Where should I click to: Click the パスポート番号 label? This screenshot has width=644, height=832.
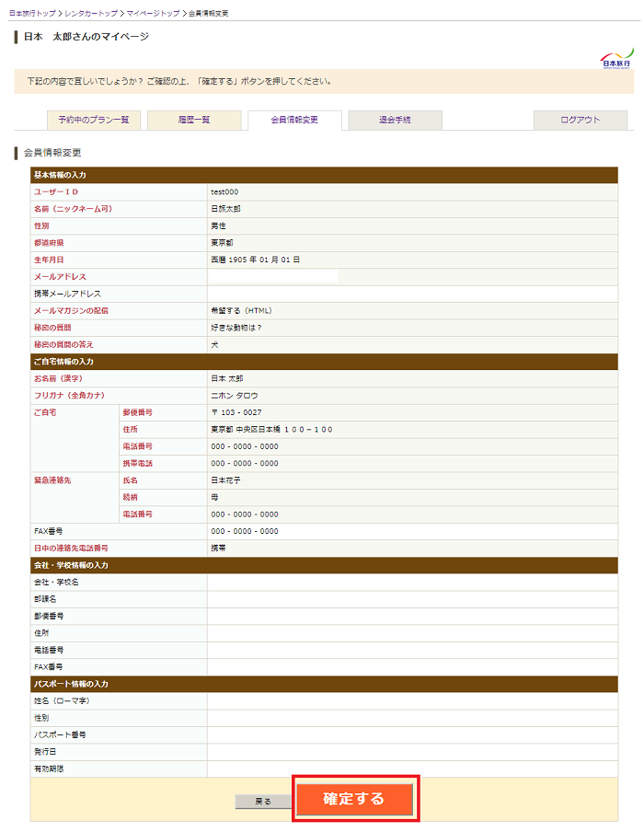pos(60,735)
